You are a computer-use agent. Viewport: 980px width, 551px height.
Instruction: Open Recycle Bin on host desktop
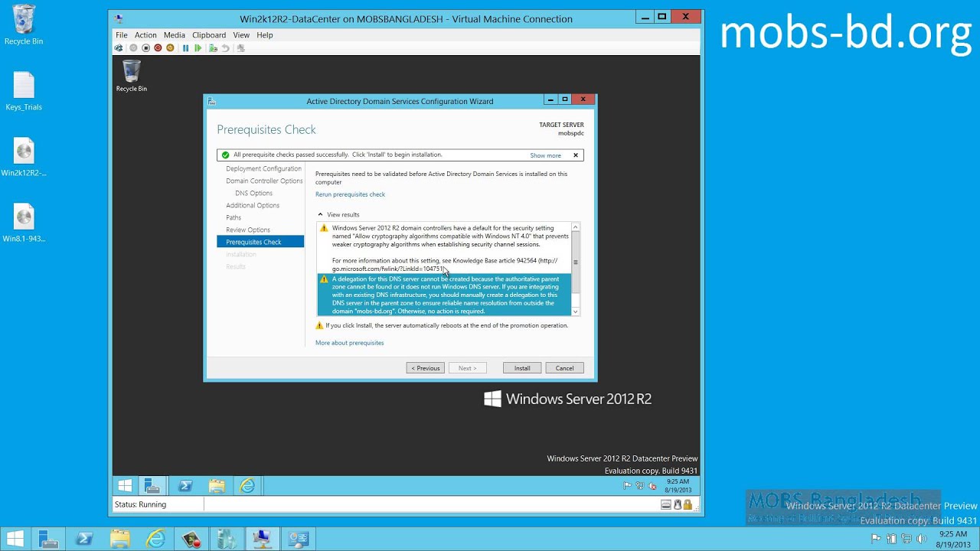tap(24, 24)
